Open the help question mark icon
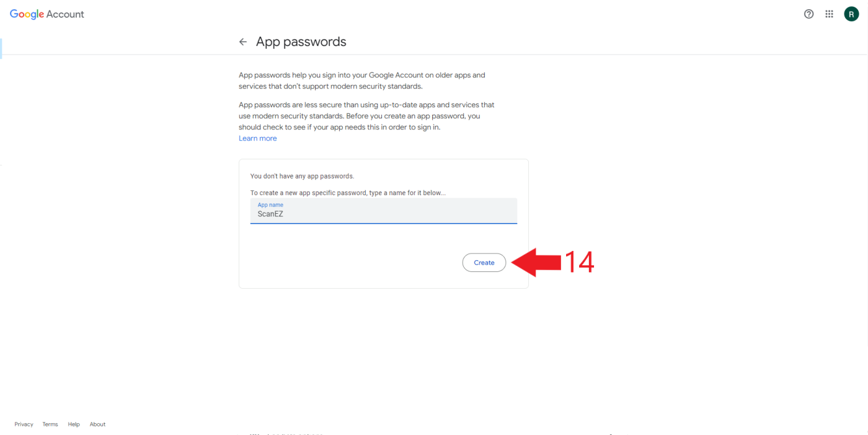Viewport: 868px width, 435px height. (808, 14)
